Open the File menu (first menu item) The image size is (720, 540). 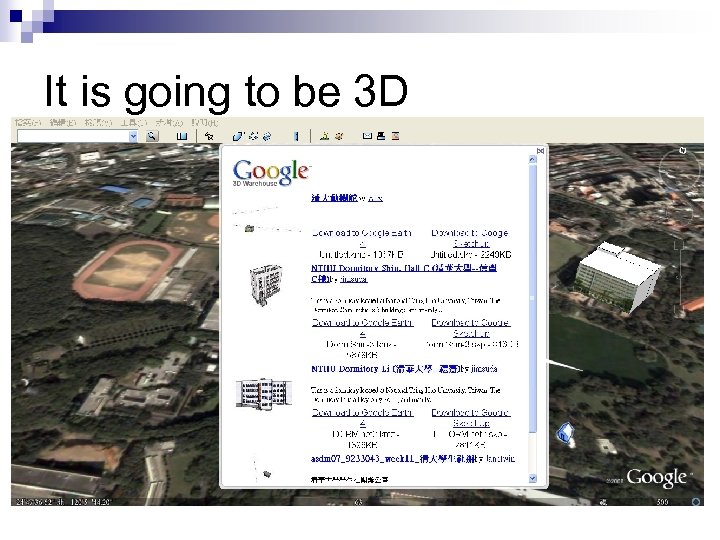pos(28,123)
